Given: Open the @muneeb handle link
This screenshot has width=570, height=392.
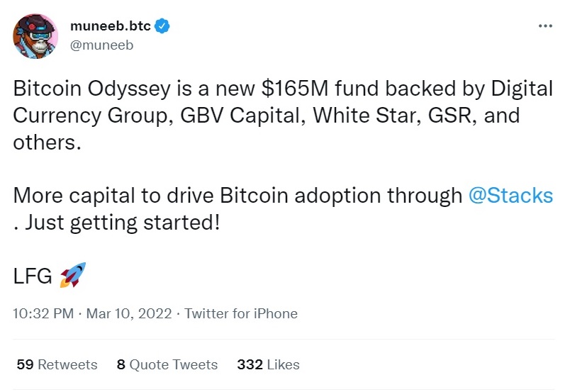Looking at the screenshot, I should pos(102,45).
